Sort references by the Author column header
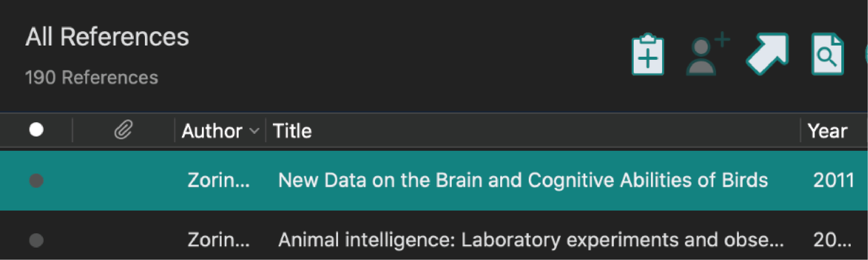868x260 pixels. pos(212,130)
